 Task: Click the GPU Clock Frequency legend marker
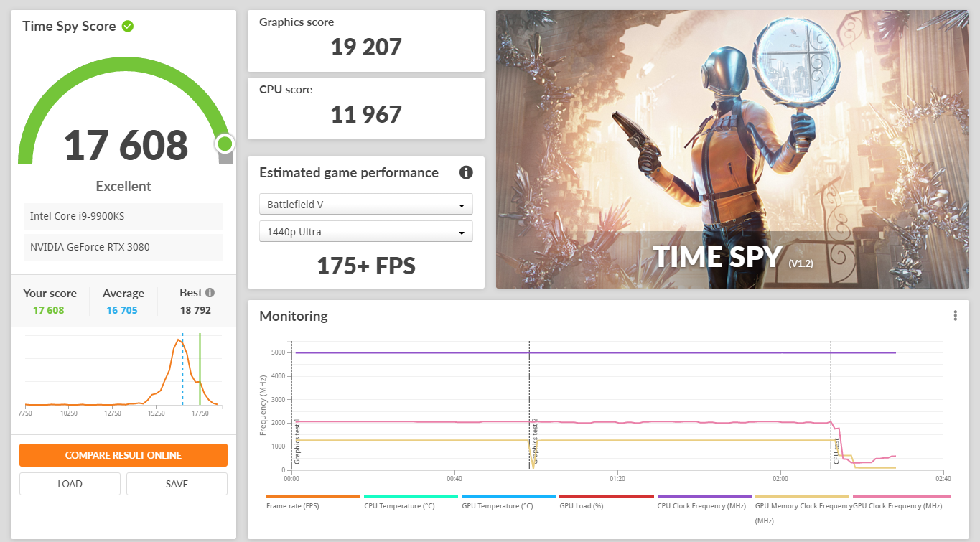click(x=900, y=496)
